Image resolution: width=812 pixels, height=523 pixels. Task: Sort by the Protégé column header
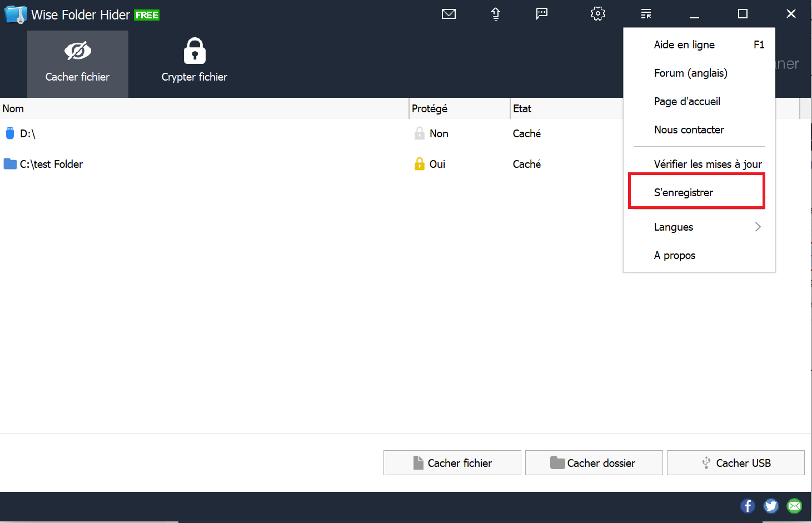[x=460, y=108]
